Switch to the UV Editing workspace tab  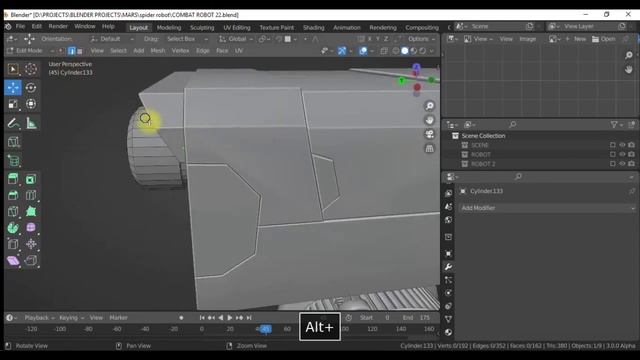pos(237,28)
